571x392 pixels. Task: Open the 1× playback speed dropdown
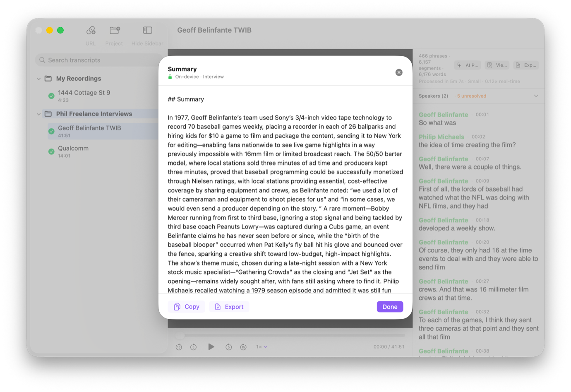pyautogui.click(x=262, y=347)
